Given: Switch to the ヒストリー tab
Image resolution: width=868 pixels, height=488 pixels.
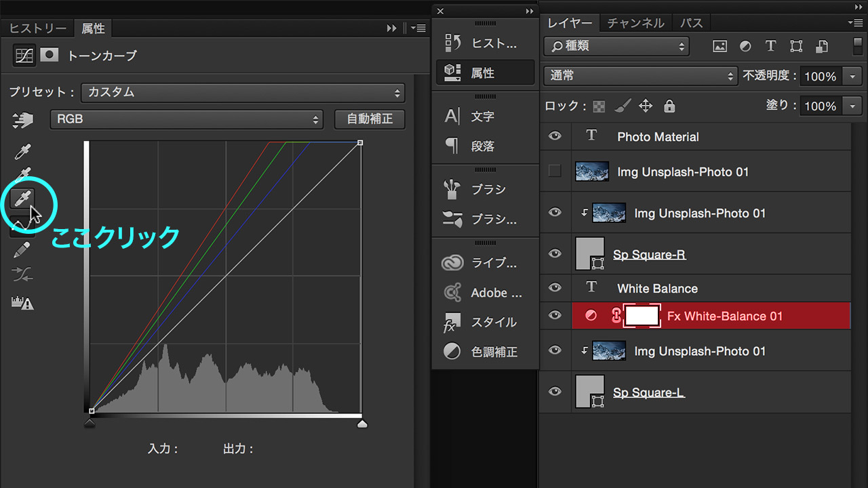Looking at the screenshot, I should pyautogui.click(x=37, y=28).
